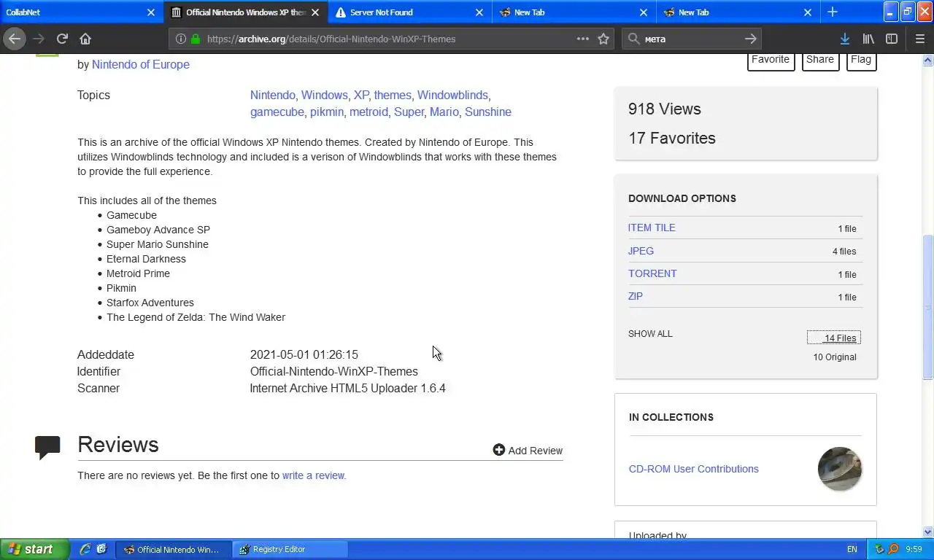The image size is (934, 560).
Task: Click SHOW ALL downloads
Action: coord(650,333)
